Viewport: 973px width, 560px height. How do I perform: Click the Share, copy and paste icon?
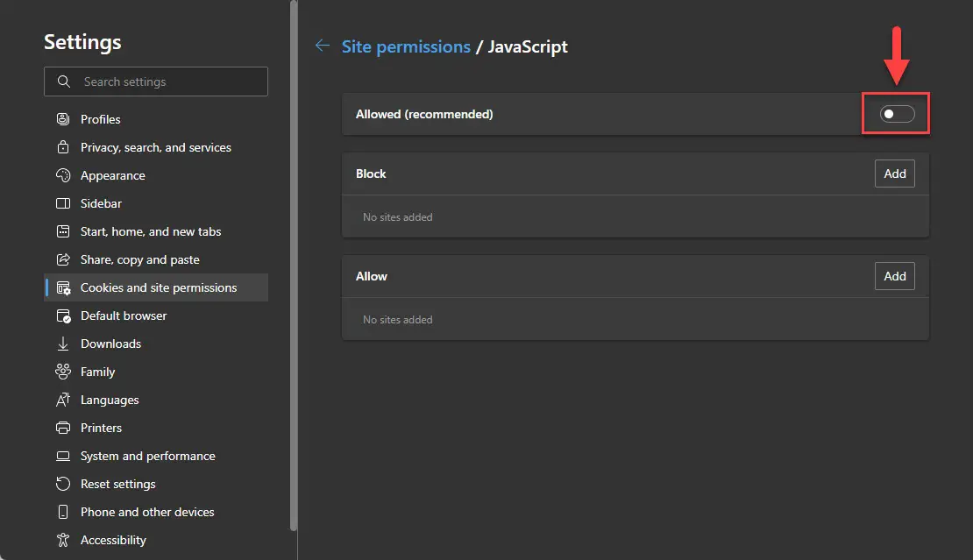62,259
